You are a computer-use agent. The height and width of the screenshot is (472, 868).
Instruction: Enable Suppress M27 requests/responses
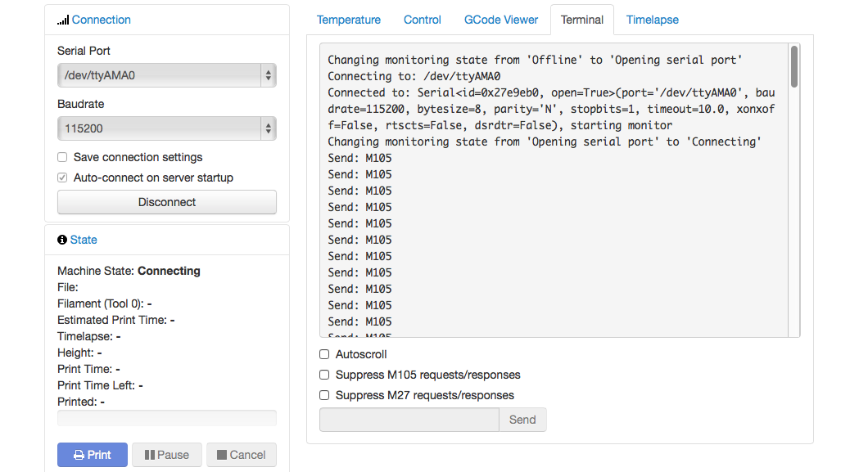pyautogui.click(x=323, y=394)
